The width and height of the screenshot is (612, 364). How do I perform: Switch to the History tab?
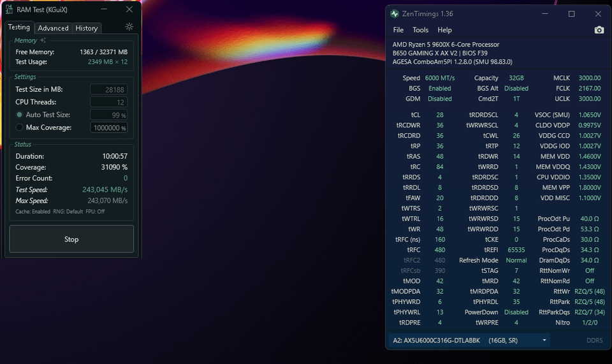click(87, 28)
